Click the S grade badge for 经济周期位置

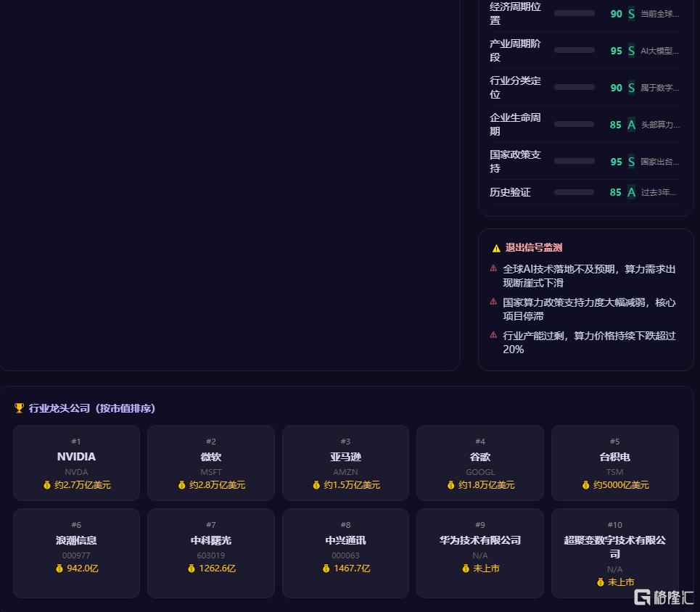click(631, 14)
